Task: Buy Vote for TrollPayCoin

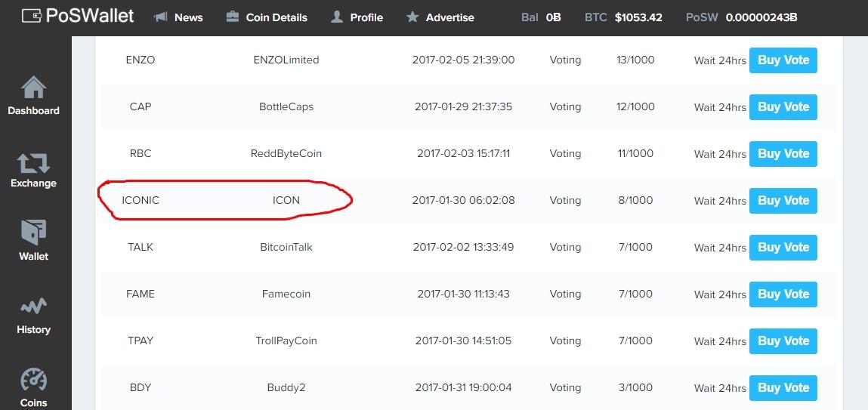Action: [x=783, y=341]
